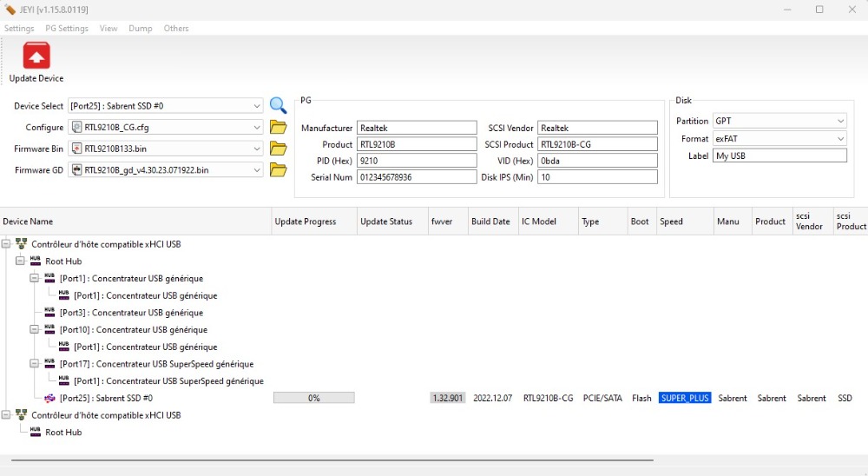Collapse the Port17 SuperSpeed hub node
The image size is (868, 476).
[35, 364]
